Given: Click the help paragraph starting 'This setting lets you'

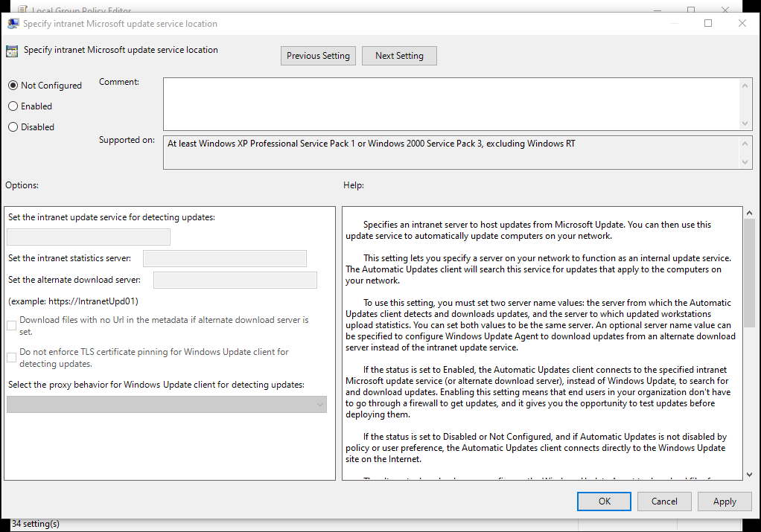Looking at the screenshot, I should (538, 269).
